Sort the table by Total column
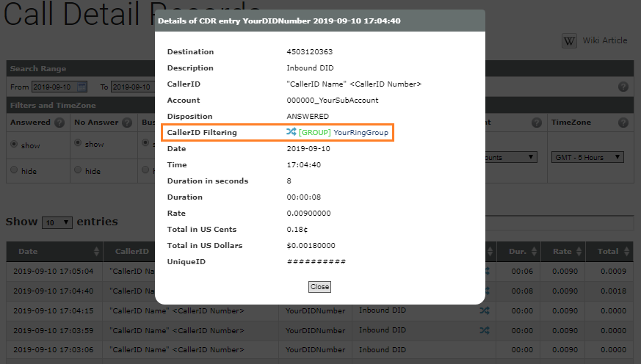Screen dimensions: 641x364 (609, 252)
